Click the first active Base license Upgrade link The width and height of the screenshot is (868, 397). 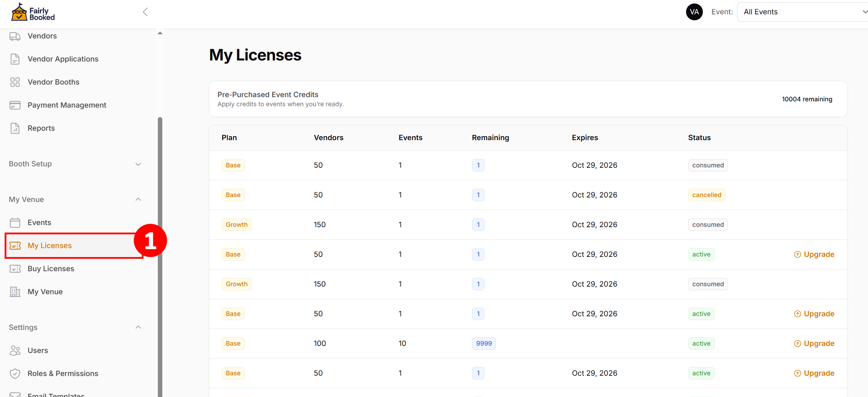tap(814, 254)
